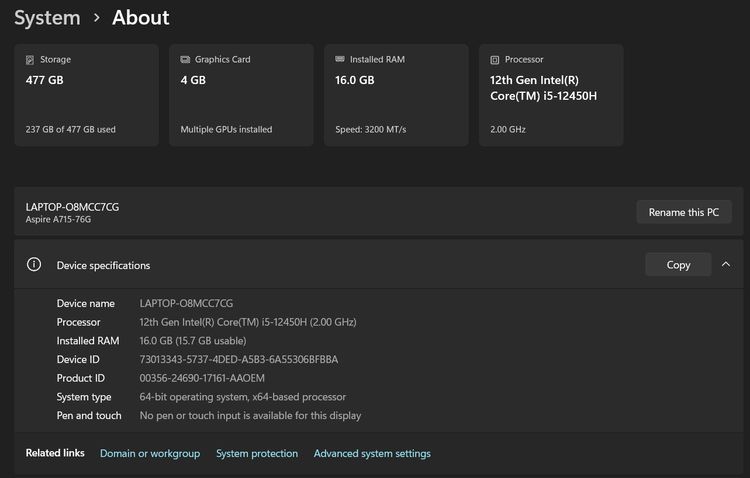Image resolution: width=750 pixels, height=478 pixels.
Task: Collapse the Device specifications section
Action: pyautogui.click(x=725, y=265)
